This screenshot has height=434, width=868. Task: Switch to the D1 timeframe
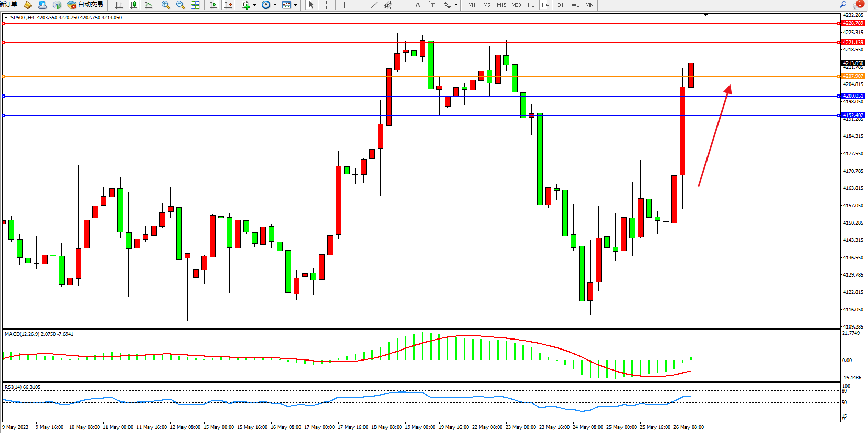[x=560, y=5]
